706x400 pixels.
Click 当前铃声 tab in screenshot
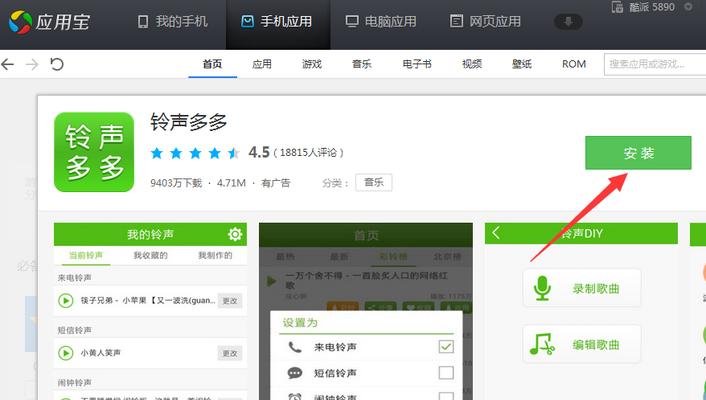click(86, 255)
